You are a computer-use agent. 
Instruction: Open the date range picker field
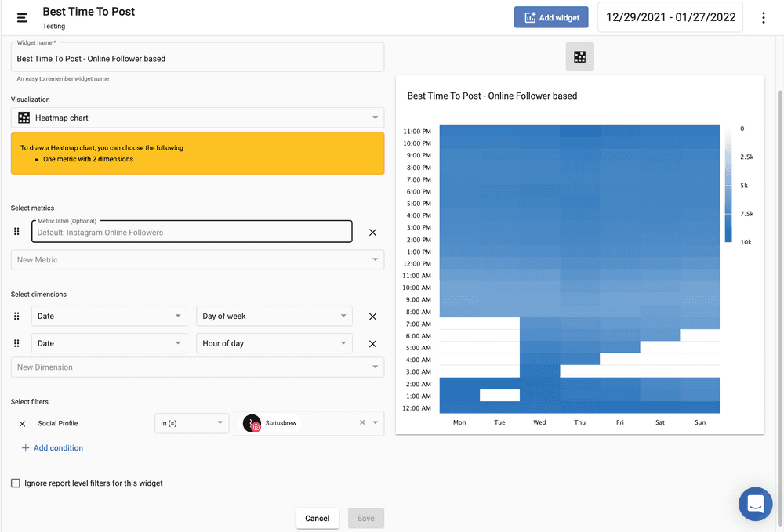click(670, 17)
